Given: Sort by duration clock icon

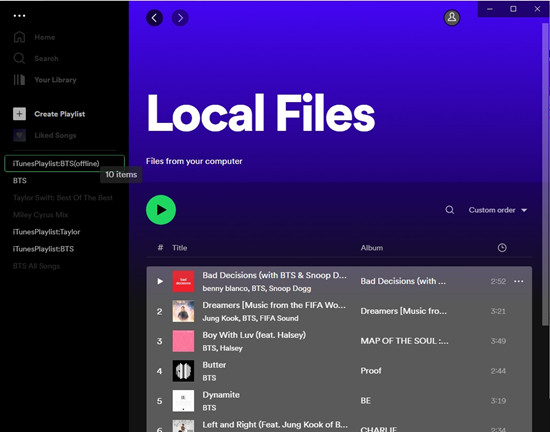Looking at the screenshot, I should 502,248.
